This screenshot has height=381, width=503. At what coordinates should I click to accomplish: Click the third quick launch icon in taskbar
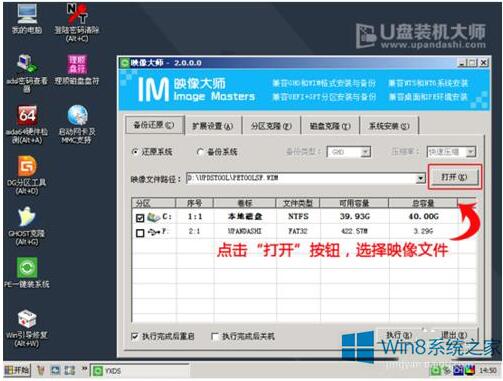70,370
